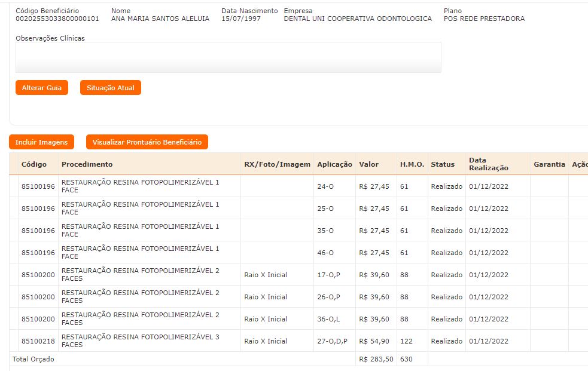The image size is (588, 371).
Task: Click the H.M.O. column header
Action: (412, 164)
